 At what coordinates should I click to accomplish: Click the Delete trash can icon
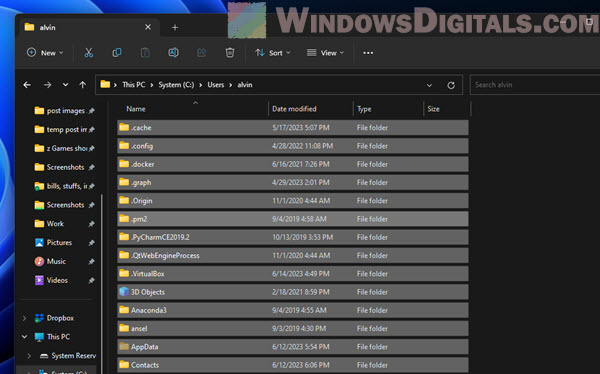tap(230, 53)
